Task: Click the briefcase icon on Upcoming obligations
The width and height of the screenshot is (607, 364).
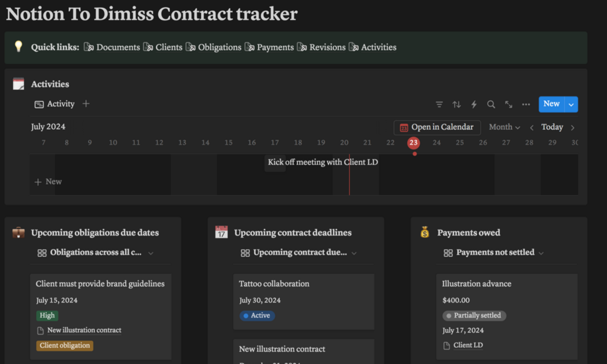Action: tap(18, 232)
